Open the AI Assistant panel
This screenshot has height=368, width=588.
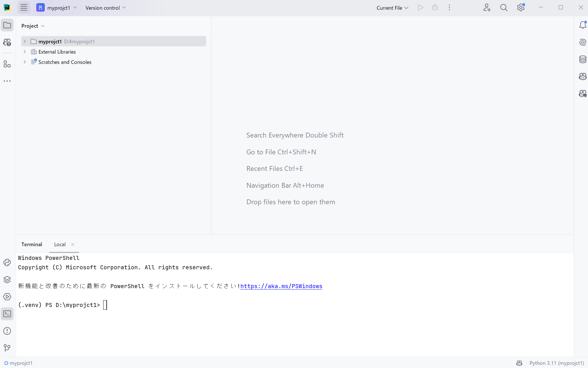(583, 42)
